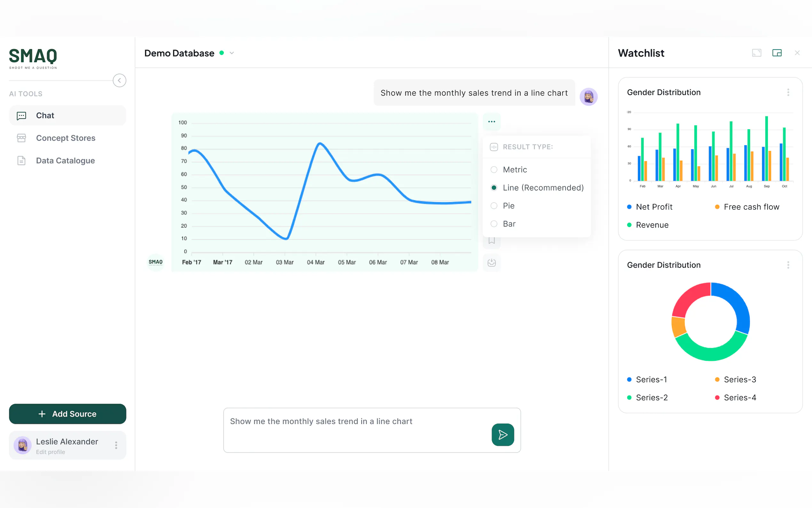Toggle Free cash flow legend color dot
This screenshot has height=508, width=812.
[x=717, y=207]
